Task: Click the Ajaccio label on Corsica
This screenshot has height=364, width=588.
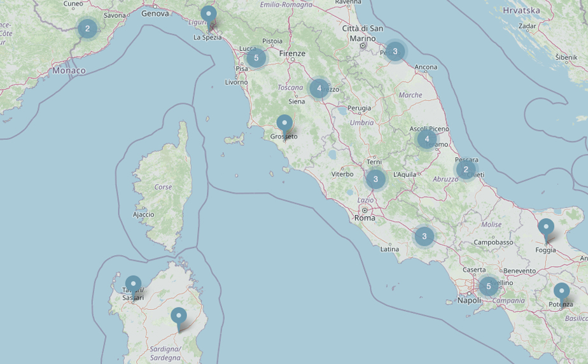Action: [143, 214]
